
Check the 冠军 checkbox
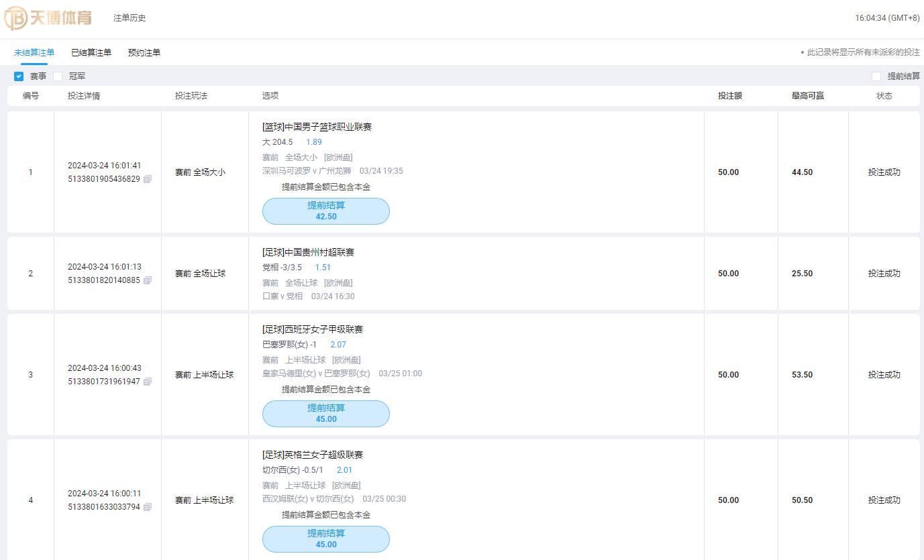pos(58,76)
